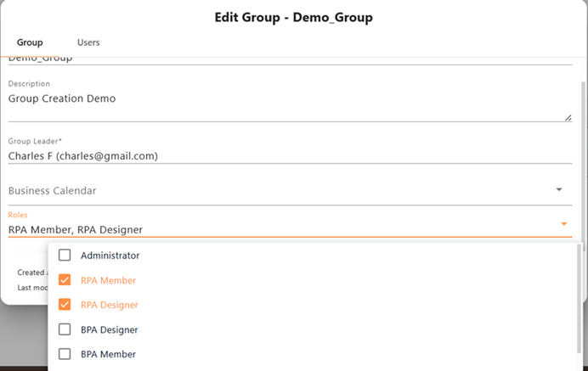588x371 pixels.
Task: Uncheck the RPA Designer checkbox
Action: [65, 305]
